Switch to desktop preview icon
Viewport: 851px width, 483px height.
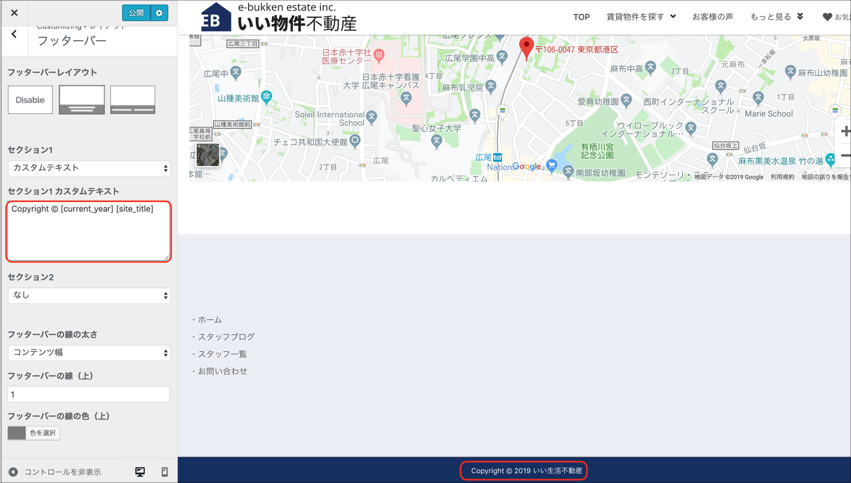tap(140, 472)
